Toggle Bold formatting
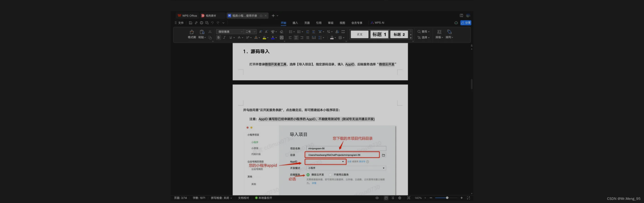The image size is (644, 203). tap(218, 38)
